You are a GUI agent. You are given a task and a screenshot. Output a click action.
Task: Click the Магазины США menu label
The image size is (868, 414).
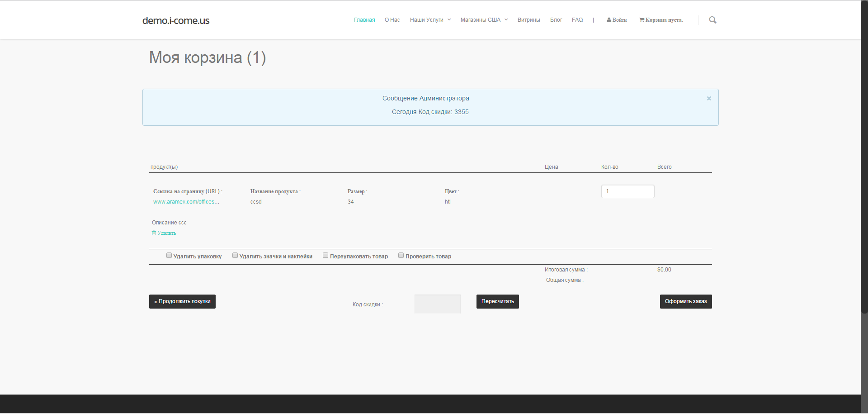click(x=481, y=20)
